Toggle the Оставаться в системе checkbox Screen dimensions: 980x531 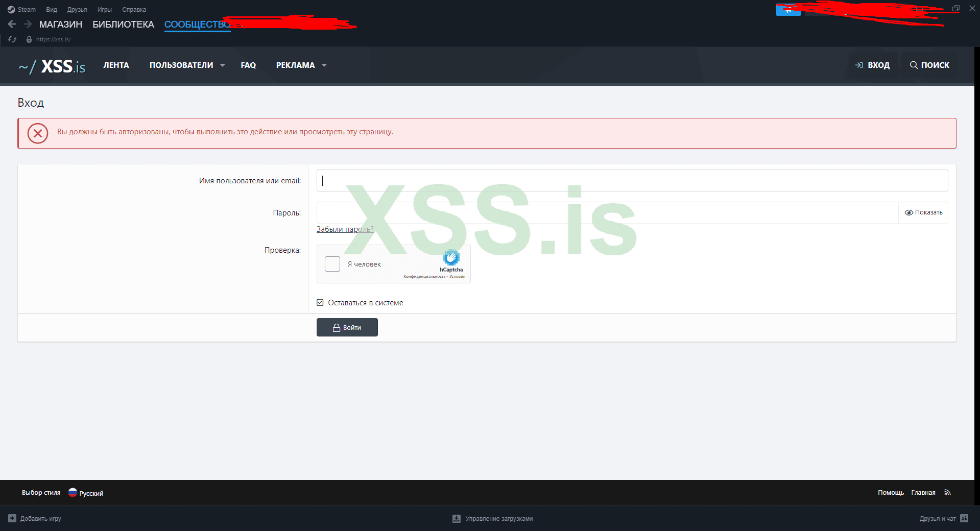(x=320, y=303)
